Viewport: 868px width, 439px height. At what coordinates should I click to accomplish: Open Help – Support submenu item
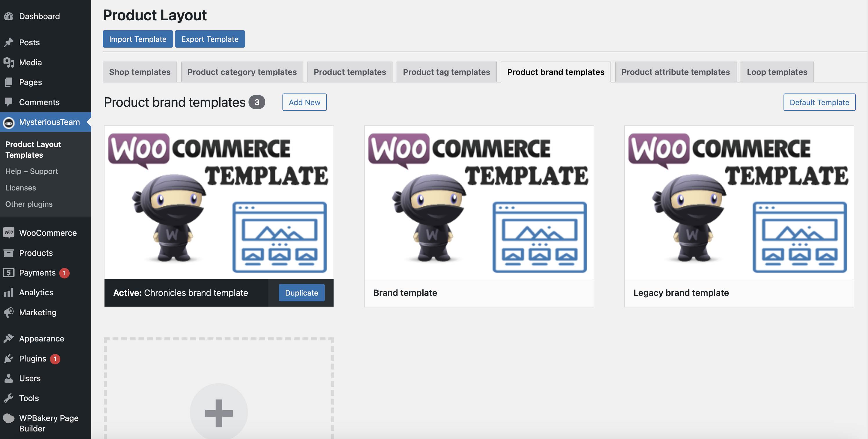click(x=32, y=171)
